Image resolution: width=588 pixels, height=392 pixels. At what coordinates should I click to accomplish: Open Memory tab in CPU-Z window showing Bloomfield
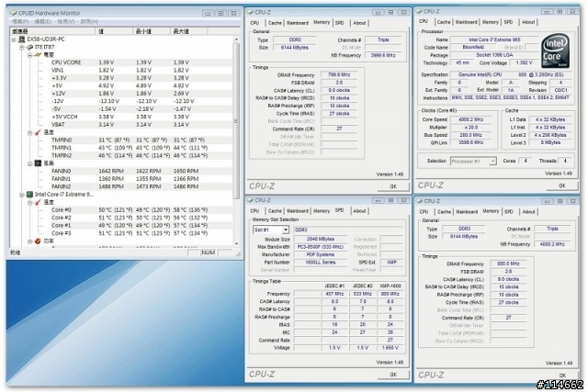pyautogui.click(x=490, y=22)
